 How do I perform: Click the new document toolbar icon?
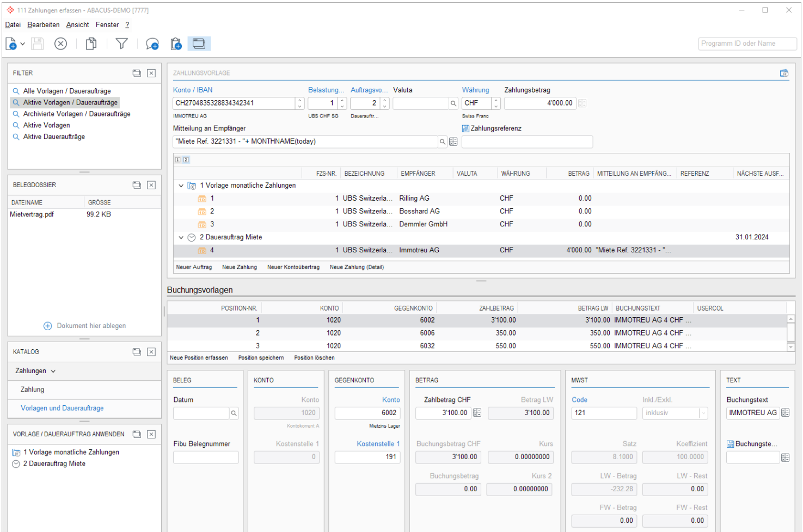(x=11, y=44)
